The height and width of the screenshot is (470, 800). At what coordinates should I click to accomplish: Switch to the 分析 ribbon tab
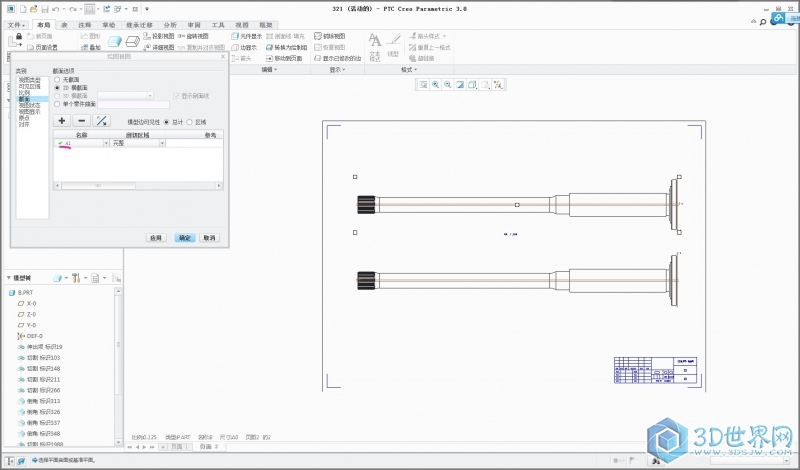point(170,25)
